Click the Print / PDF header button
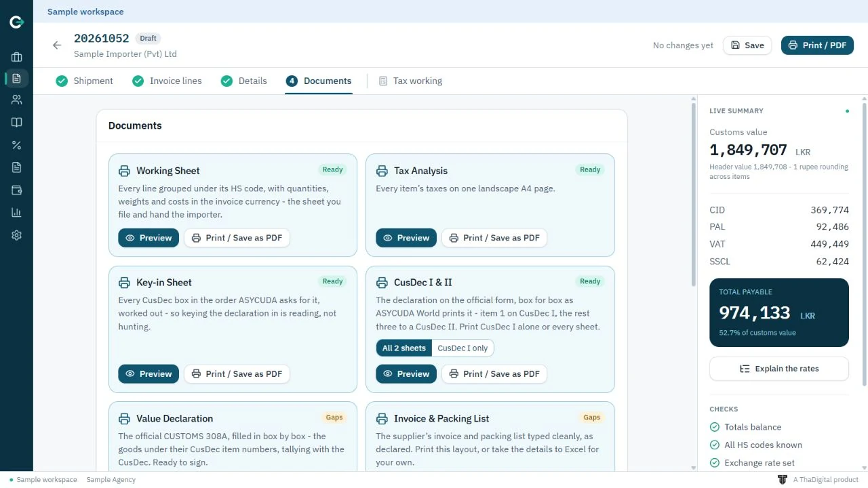The height and width of the screenshot is (488, 868). coord(817,45)
